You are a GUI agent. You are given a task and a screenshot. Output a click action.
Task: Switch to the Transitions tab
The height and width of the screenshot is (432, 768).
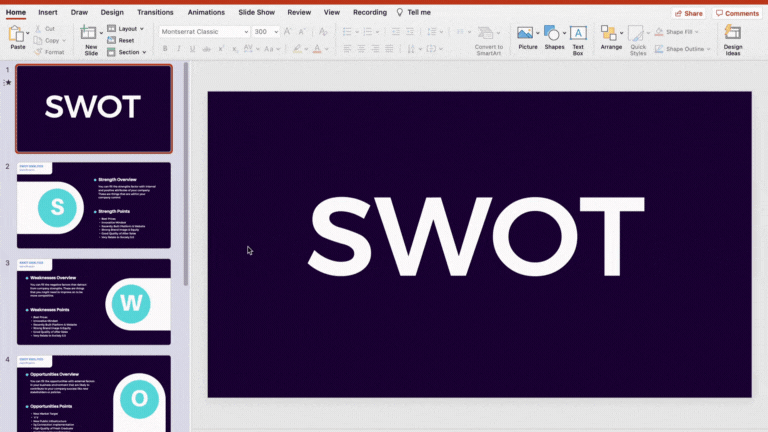[x=155, y=12]
